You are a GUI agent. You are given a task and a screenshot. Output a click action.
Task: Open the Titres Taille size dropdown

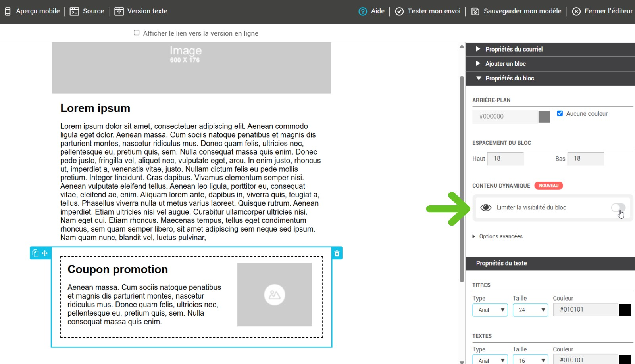point(530,310)
